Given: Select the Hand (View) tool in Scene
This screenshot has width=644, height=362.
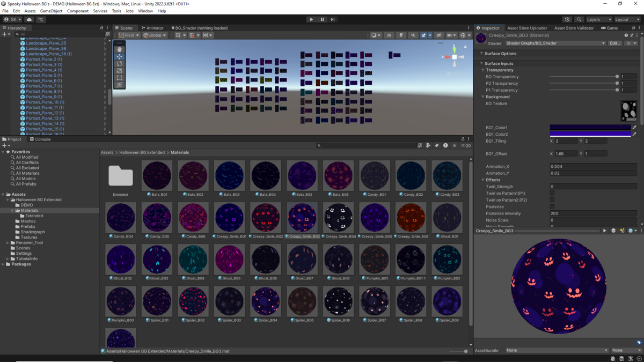Looking at the screenshot, I should pos(119,49).
